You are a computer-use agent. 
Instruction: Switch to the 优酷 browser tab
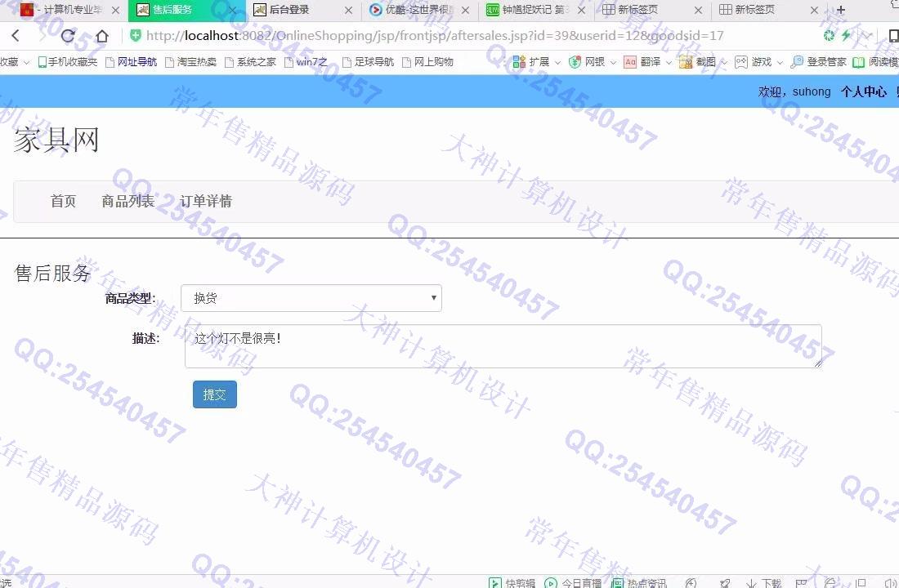[420, 10]
